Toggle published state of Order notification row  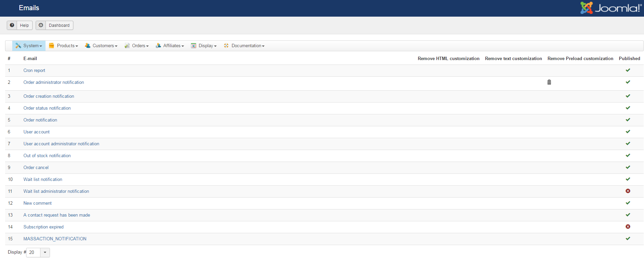coord(628,120)
